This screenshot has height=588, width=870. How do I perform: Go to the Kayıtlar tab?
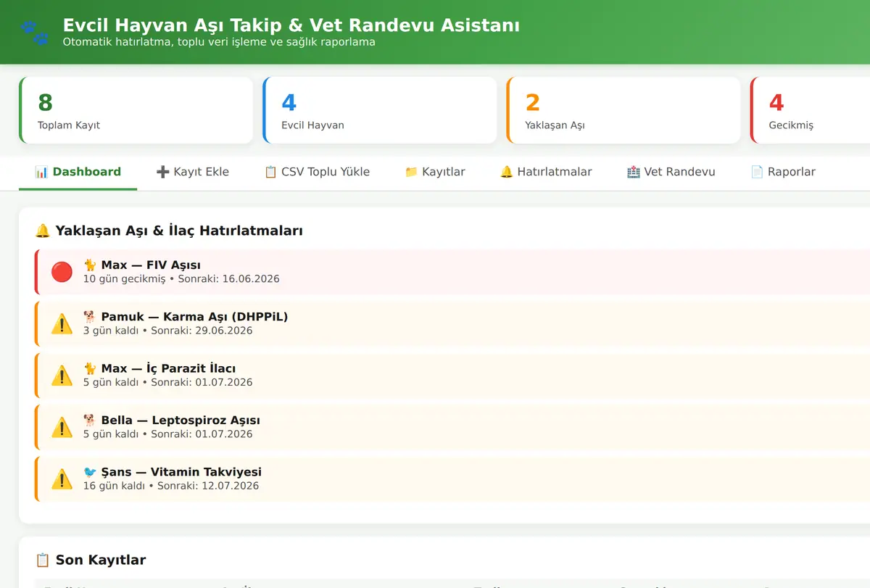click(x=434, y=172)
